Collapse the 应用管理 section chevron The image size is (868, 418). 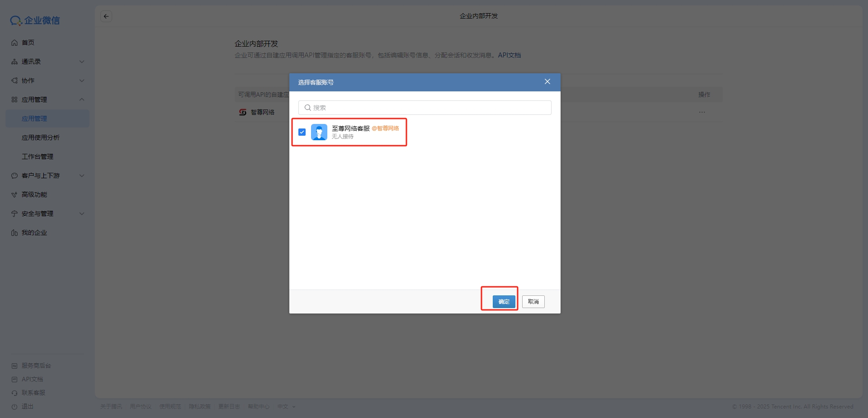(x=82, y=100)
